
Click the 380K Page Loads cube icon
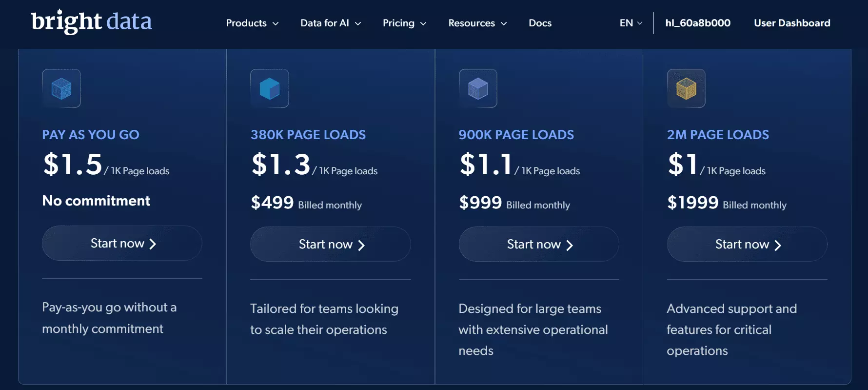pos(270,88)
